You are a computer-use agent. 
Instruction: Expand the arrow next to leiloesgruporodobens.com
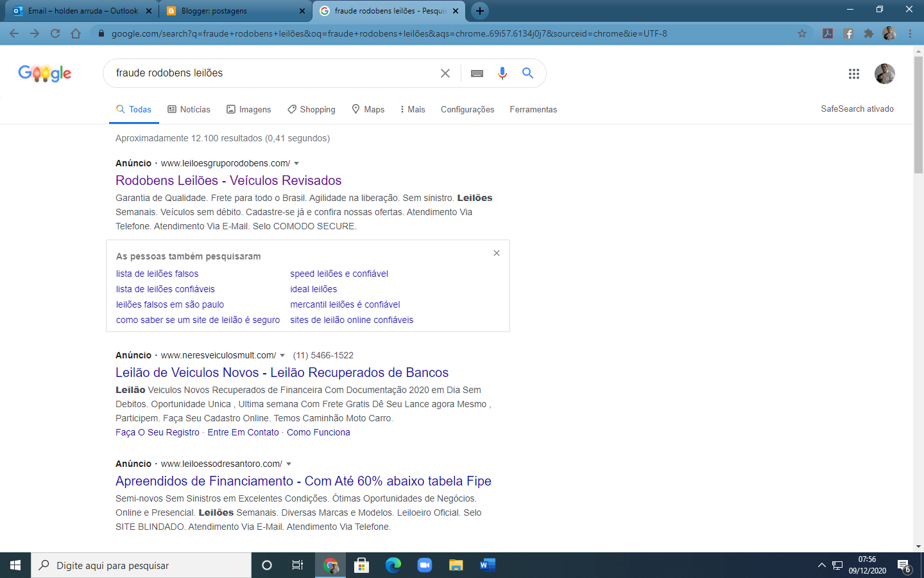coord(296,164)
